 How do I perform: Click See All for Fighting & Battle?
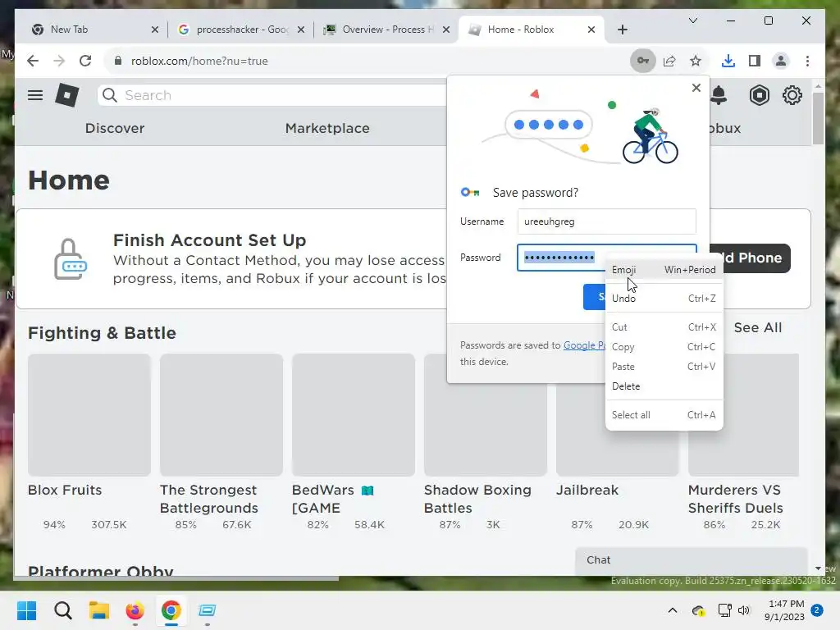pos(757,327)
